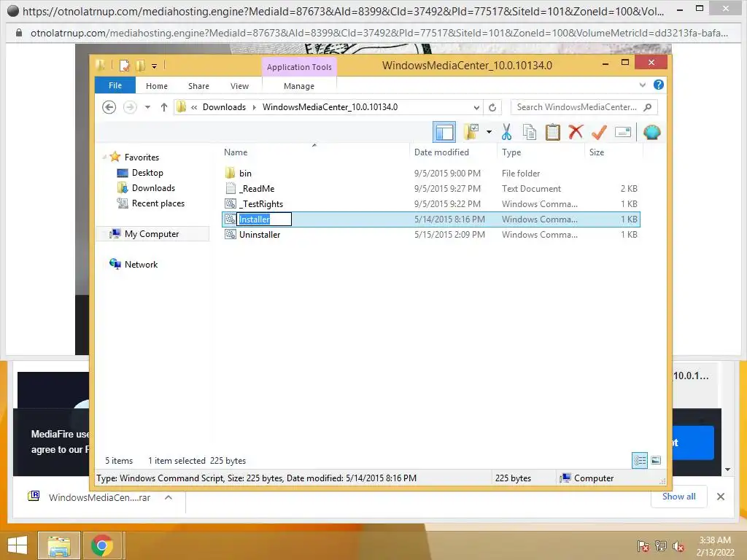
Task: Click the muted volume tray icon
Action: [678, 545]
